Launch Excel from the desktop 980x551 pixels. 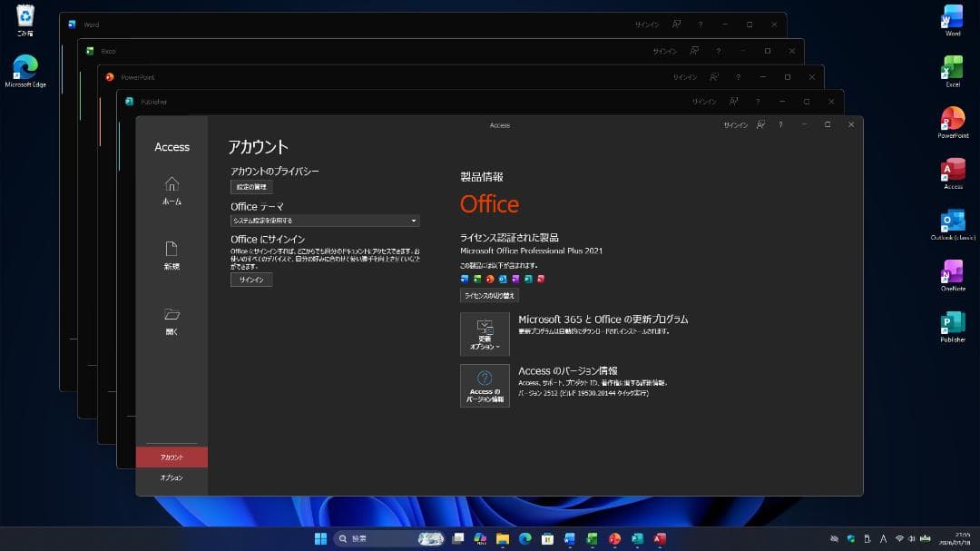click(x=952, y=71)
